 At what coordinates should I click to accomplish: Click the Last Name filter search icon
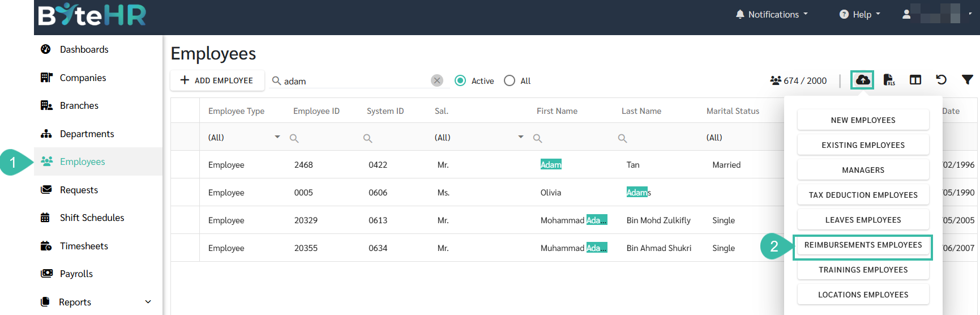tap(622, 138)
